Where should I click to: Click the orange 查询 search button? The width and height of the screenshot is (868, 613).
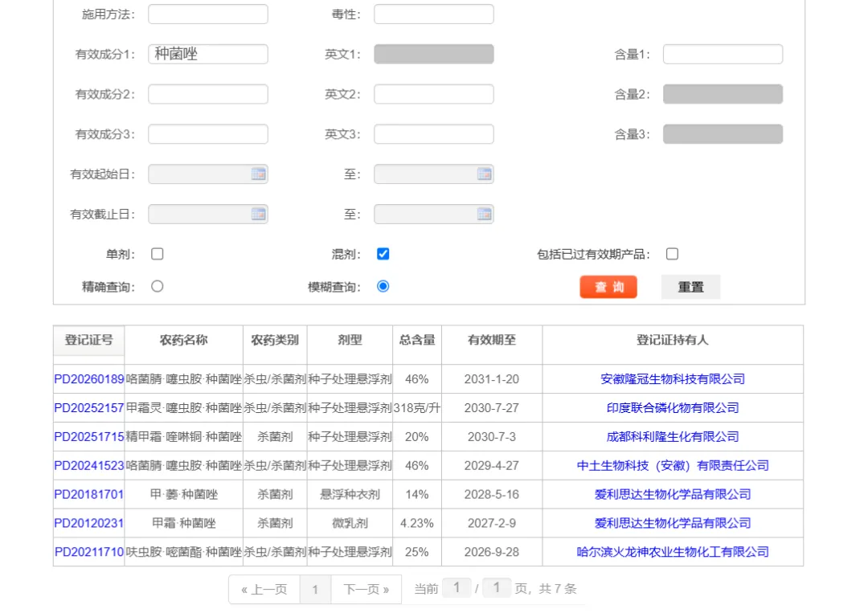(608, 286)
